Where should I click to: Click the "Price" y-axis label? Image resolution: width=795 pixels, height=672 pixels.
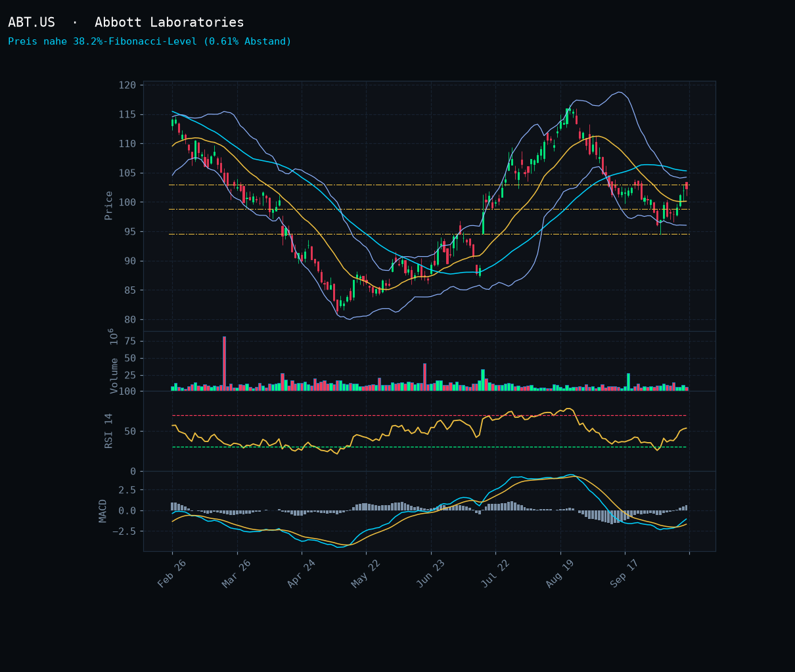coord(109,206)
